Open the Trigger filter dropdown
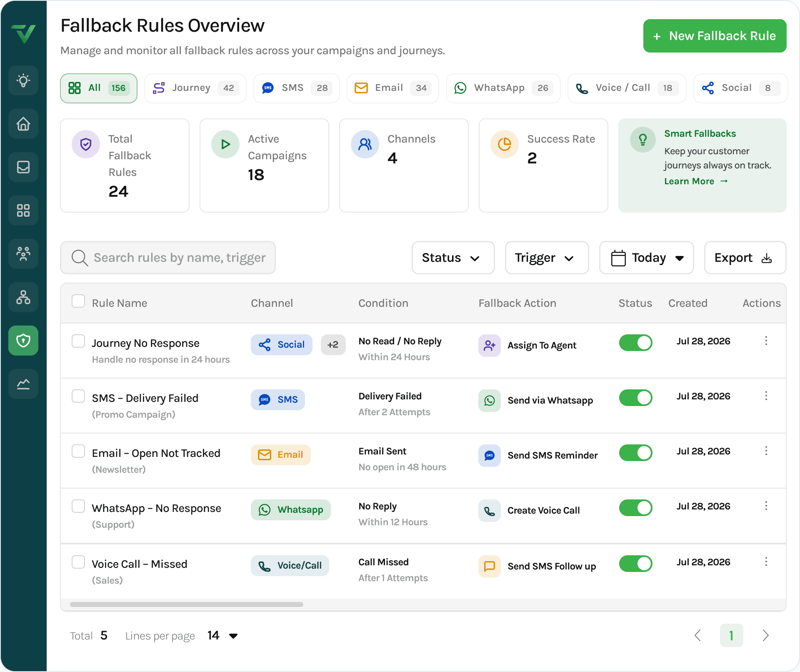This screenshot has height=672, width=800. (x=547, y=258)
